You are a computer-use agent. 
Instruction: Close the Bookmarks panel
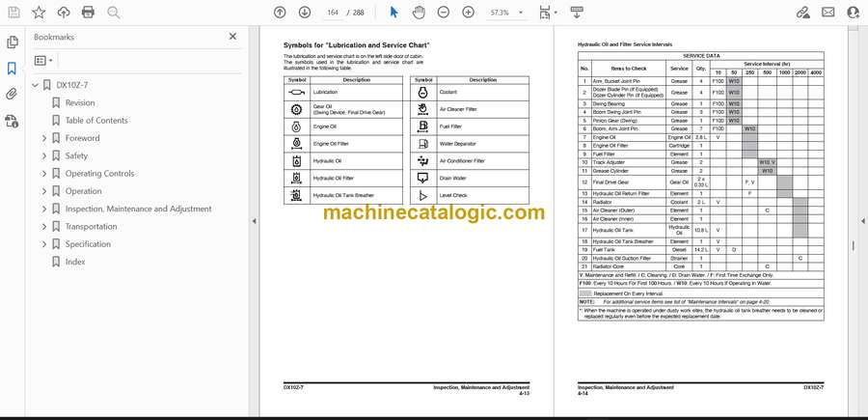(x=232, y=37)
